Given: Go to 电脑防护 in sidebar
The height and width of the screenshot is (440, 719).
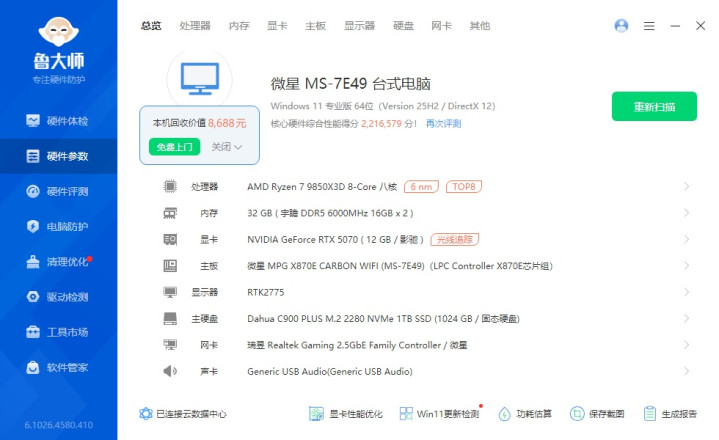Looking at the screenshot, I should pyautogui.click(x=58, y=226).
